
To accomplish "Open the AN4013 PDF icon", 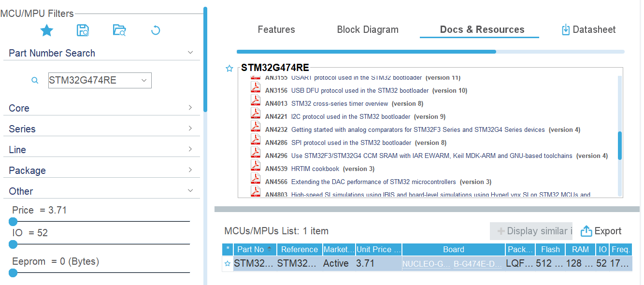I will (x=256, y=100).
